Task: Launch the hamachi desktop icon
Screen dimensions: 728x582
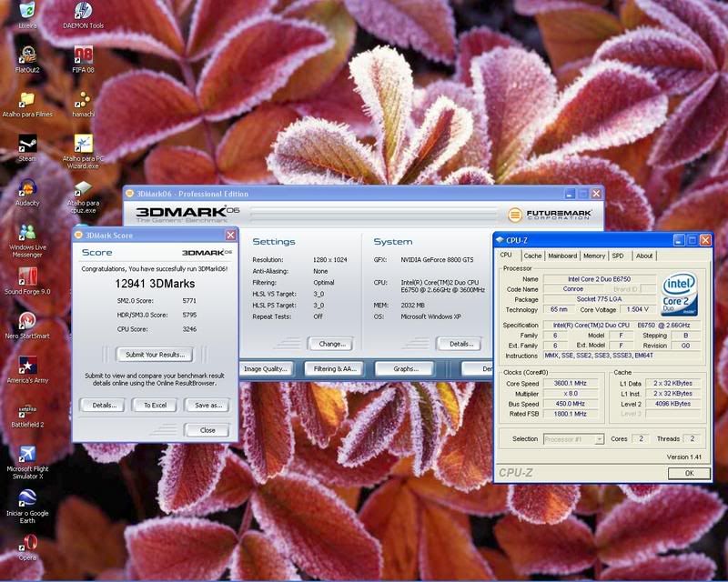Action: (x=83, y=104)
